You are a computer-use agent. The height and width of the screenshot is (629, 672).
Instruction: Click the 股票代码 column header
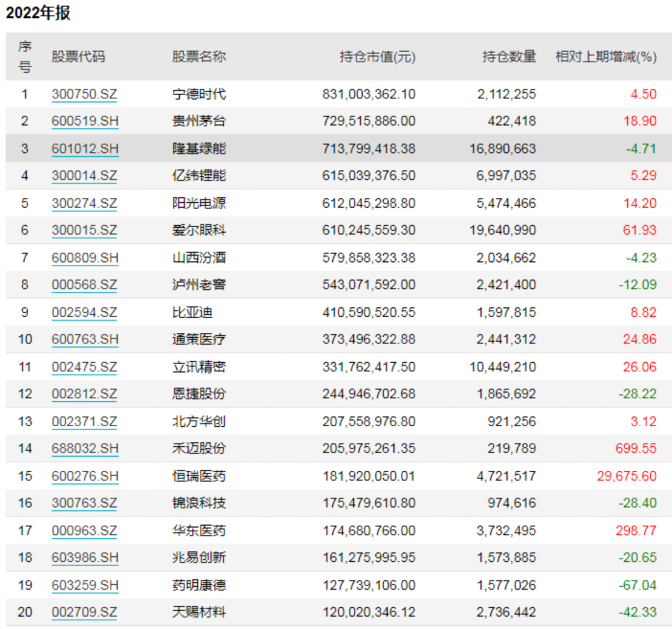point(78,57)
